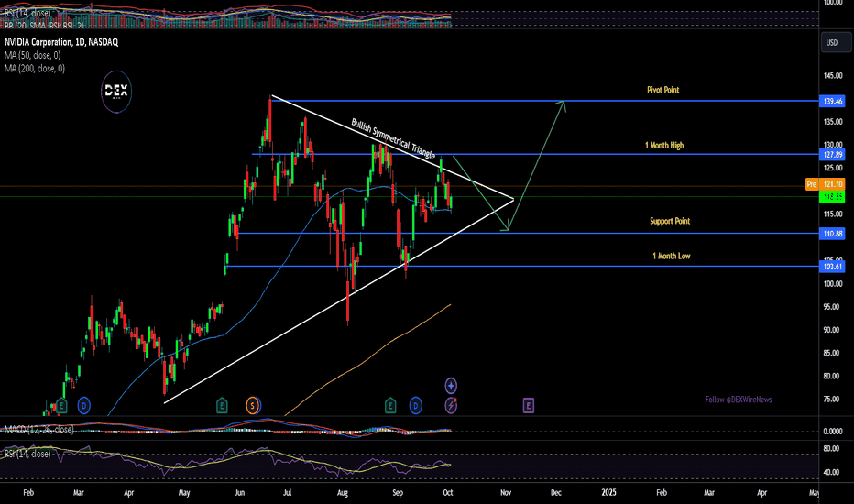
Task: Select the MA (50, close, 0) legend
Action: pyautogui.click(x=33, y=55)
